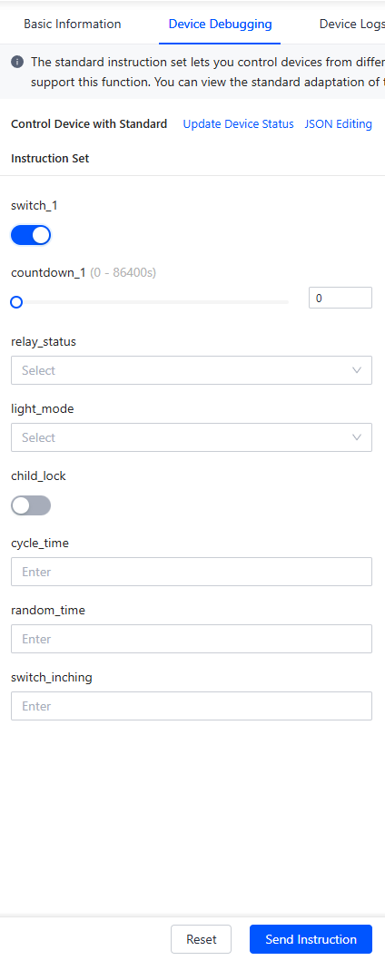Click the countdown_1 slider handle
The image size is (385, 980).
point(17,302)
